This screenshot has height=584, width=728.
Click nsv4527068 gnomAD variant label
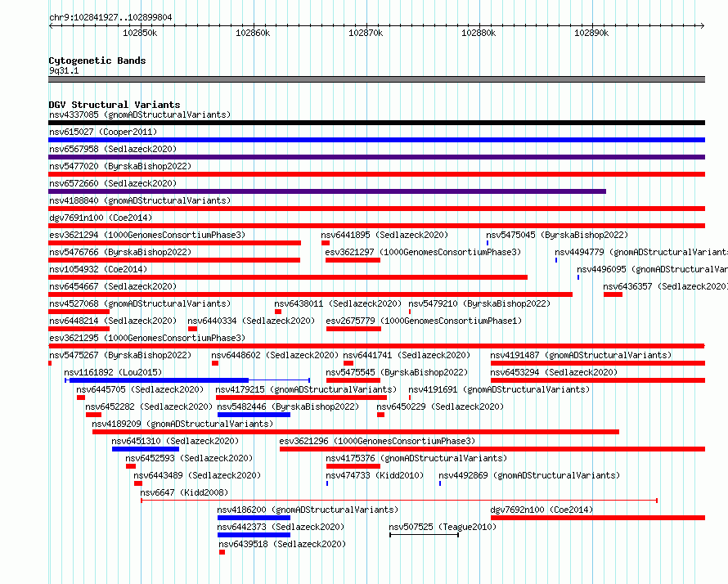coord(140,303)
